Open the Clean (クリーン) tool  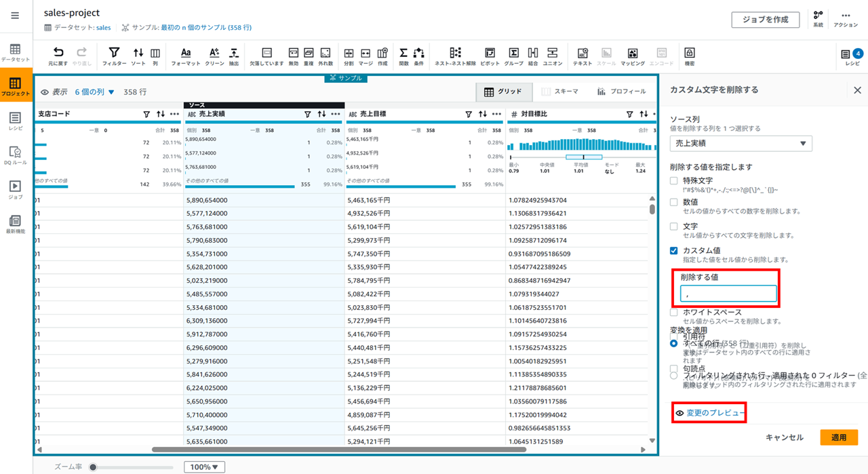[x=214, y=56]
